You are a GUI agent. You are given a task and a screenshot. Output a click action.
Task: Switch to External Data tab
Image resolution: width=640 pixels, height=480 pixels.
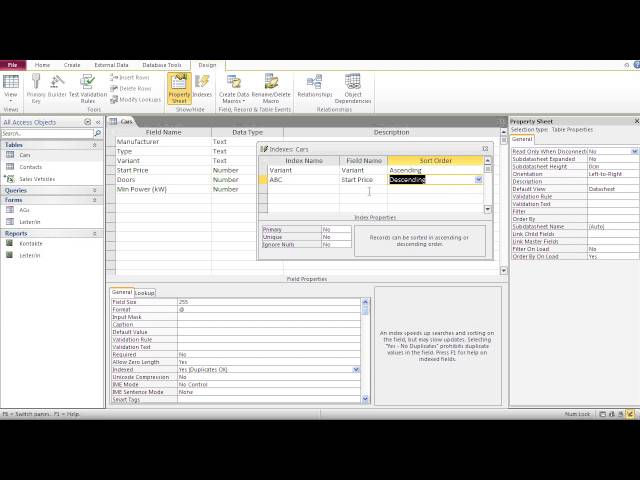point(111,65)
